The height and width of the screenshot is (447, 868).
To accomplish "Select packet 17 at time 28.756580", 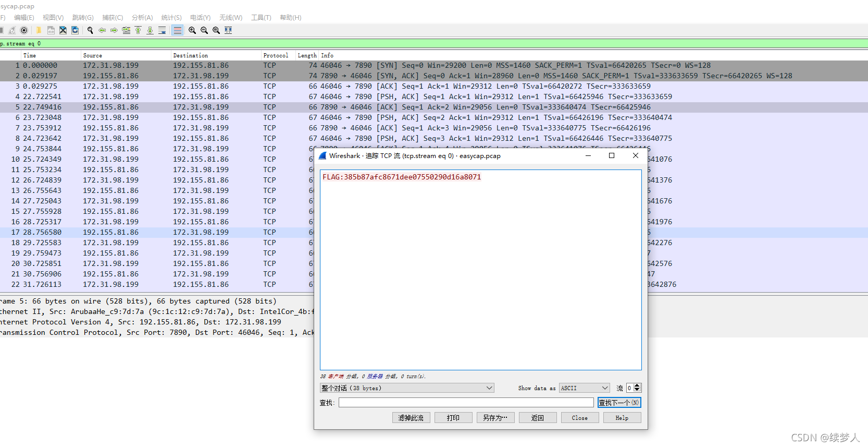I will (x=157, y=232).
